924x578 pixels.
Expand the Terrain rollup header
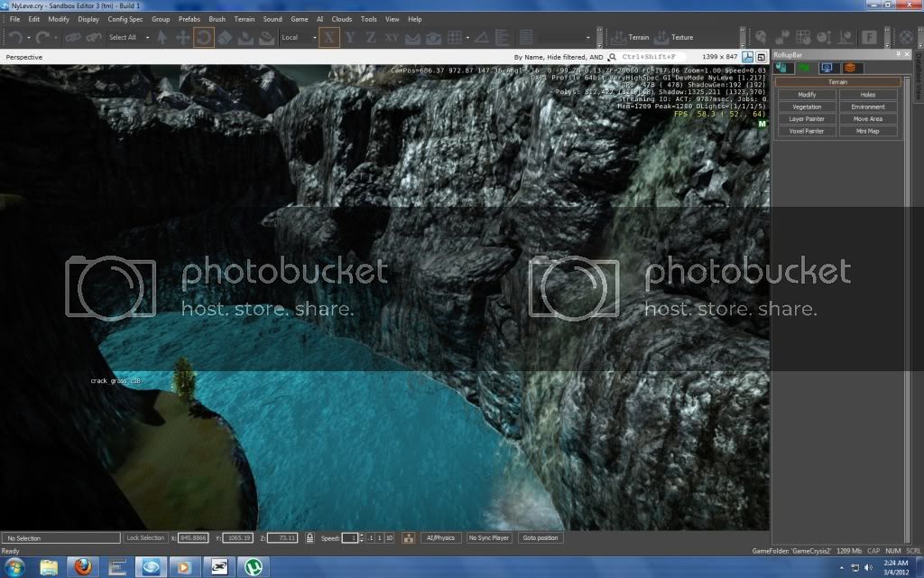click(837, 82)
